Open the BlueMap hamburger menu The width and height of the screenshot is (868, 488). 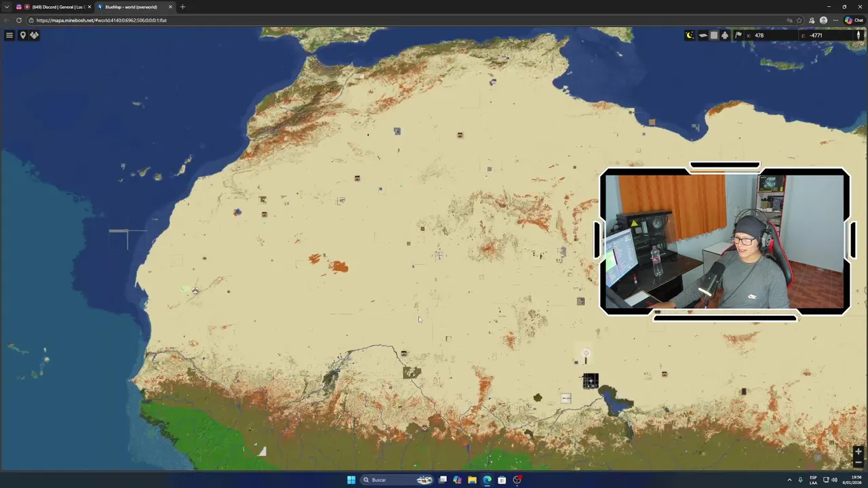point(9,35)
